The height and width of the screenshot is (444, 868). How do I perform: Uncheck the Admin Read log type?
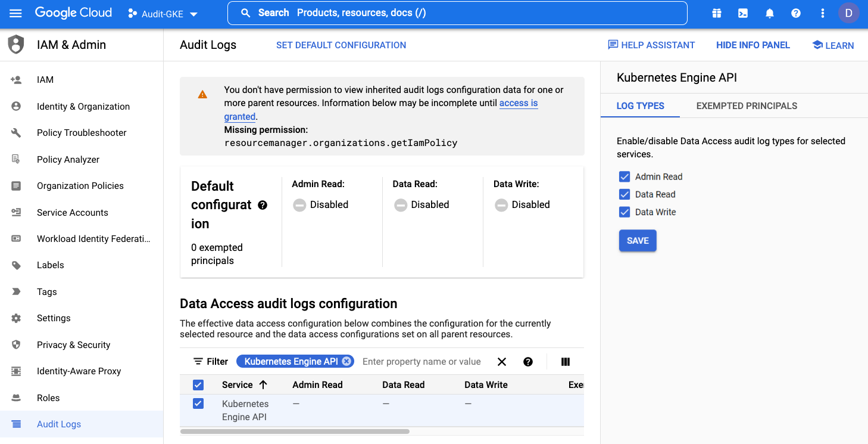coord(625,177)
